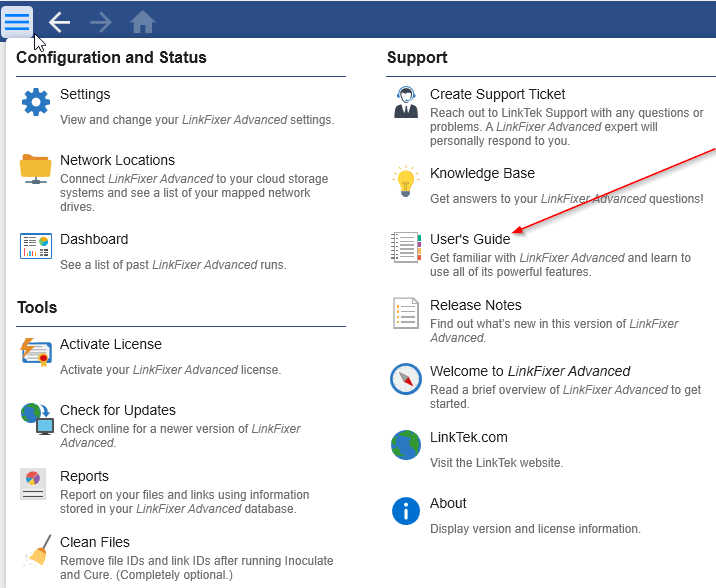This screenshot has width=716, height=588.
Task: Open the Knowledge Base link
Action: [x=482, y=173]
